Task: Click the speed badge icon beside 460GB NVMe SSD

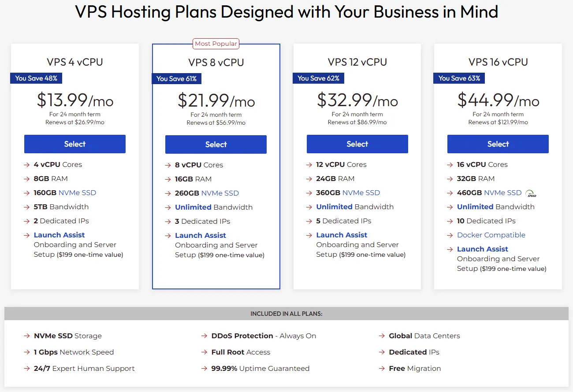Action: pyautogui.click(x=531, y=193)
